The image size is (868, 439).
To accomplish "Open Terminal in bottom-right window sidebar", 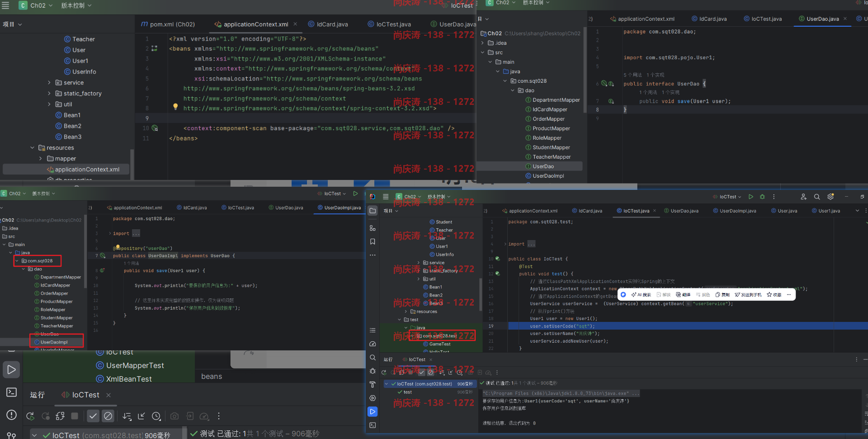I will click(x=373, y=425).
